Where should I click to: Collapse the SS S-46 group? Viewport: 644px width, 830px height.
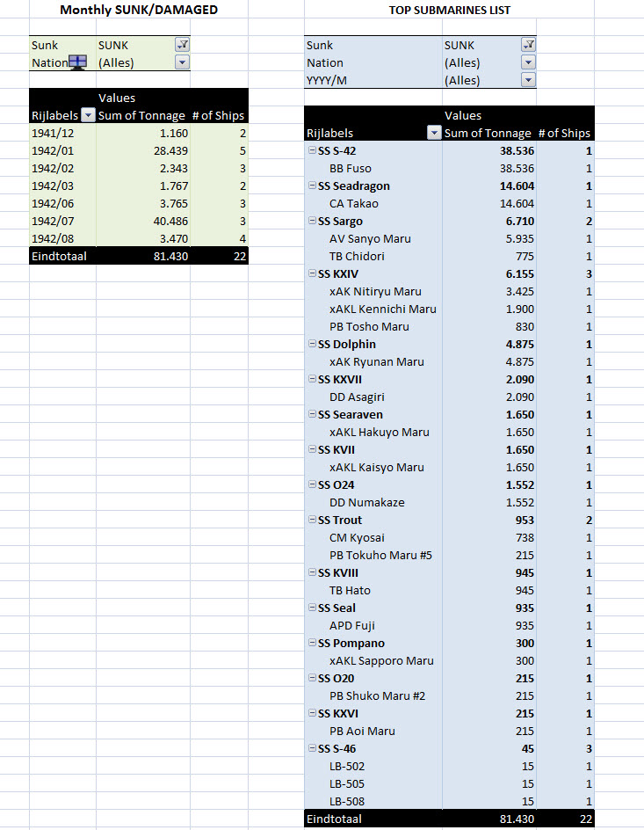point(313,748)
